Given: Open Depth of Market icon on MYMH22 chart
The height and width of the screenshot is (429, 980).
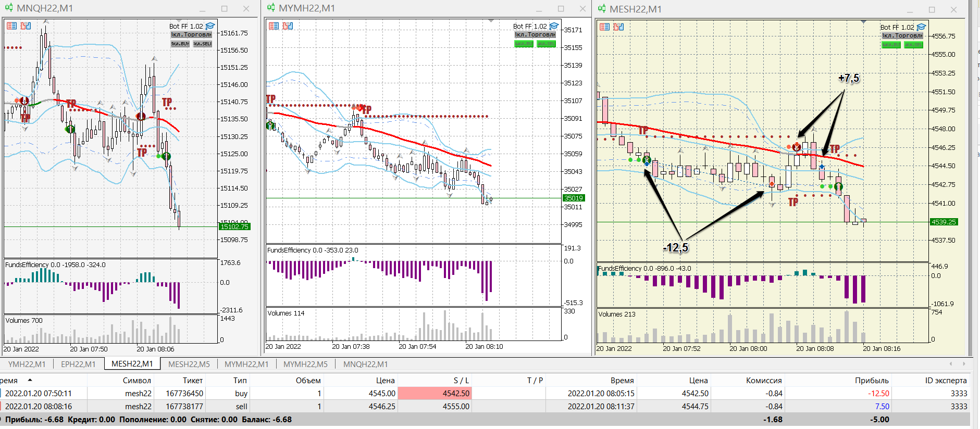Looking at the screenshot, I should pos(288,26).
